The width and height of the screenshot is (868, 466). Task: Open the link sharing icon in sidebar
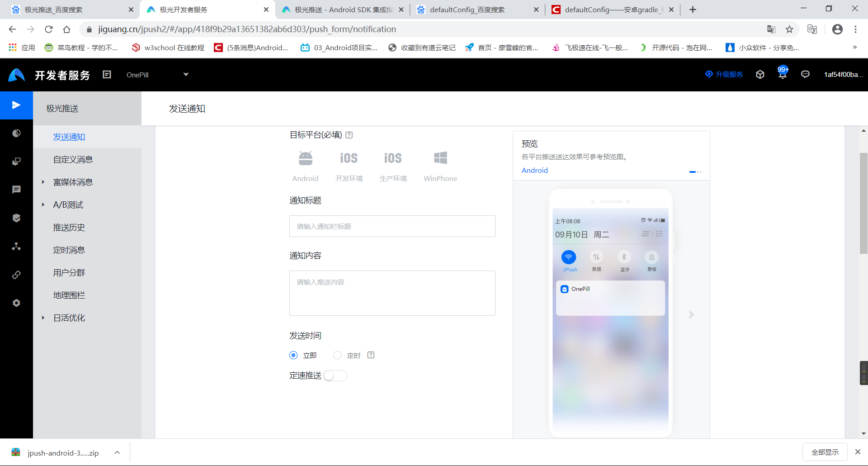pyautogui.click(x=16, y=274)
